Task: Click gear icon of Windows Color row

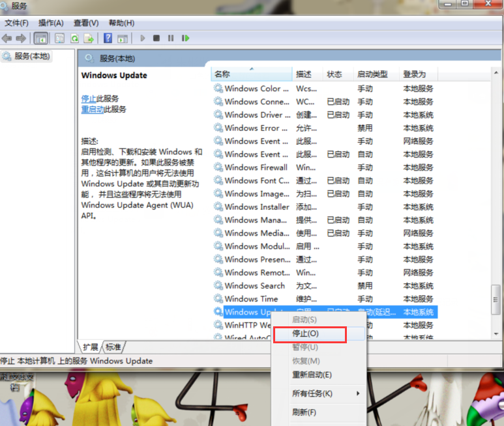Action: click(218, 89)
